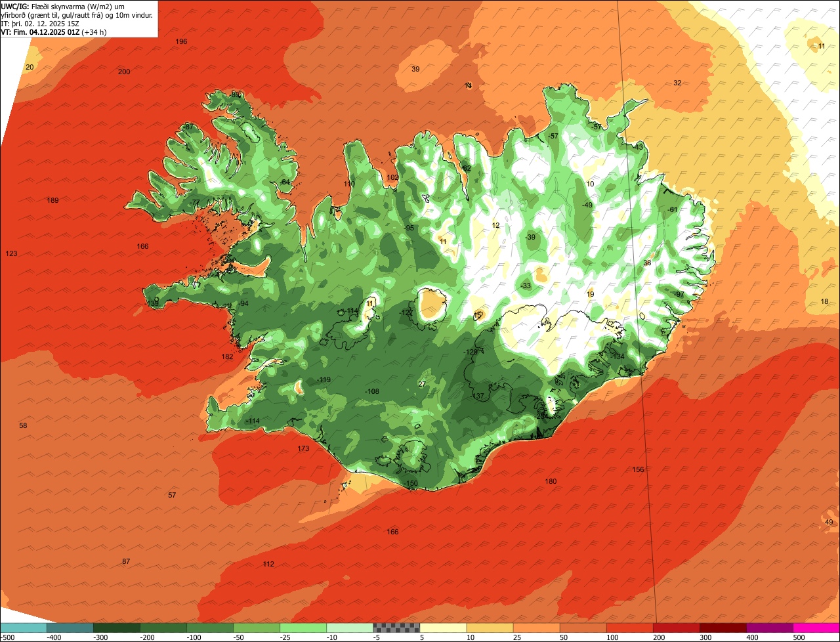The height and width of the screenshot is (642, 840).
Task: Select the green swatch between -100 and -50
Action: 210,628
